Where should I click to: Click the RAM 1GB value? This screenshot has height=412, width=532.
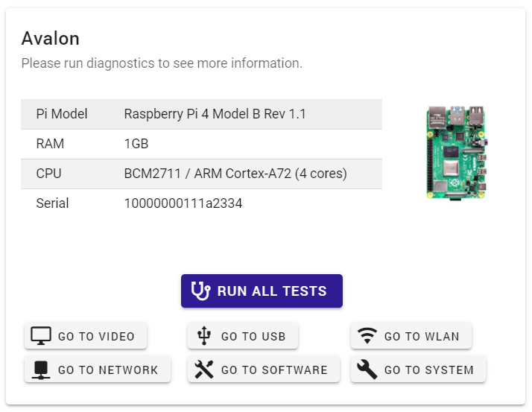click(x=136, y=144)
